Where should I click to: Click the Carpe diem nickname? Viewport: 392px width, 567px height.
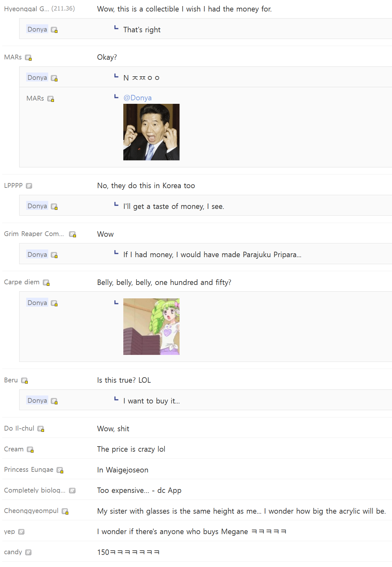(x=22, y=282)
